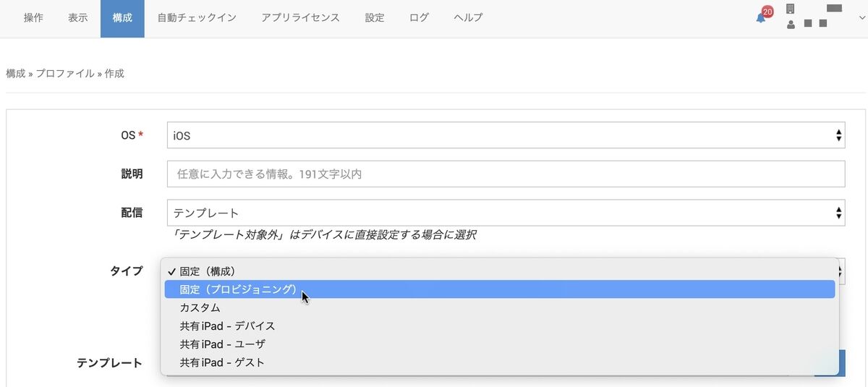Open the 表示 menu
Image resolution: width=868 pixels, height=387 pixels.
(x=78, y=18)
